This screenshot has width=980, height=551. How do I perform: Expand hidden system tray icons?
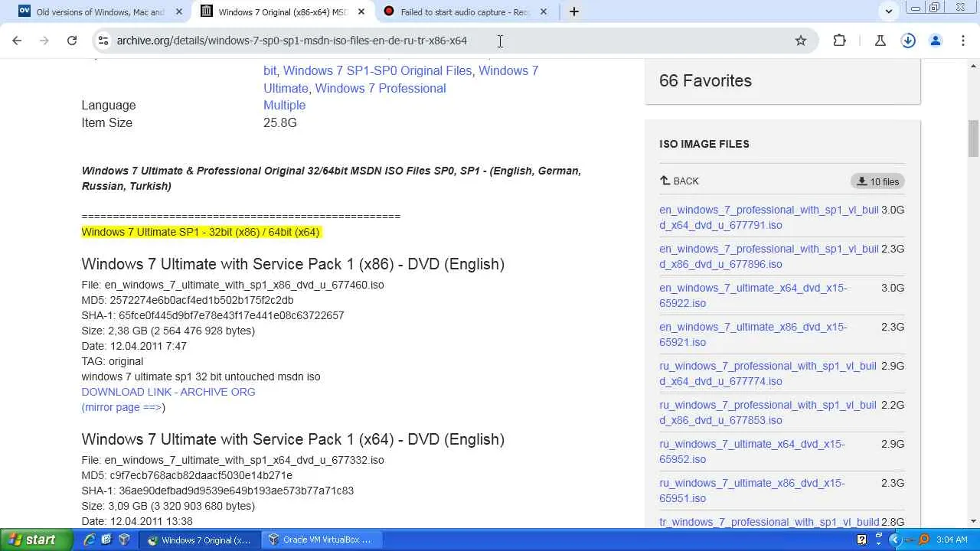coord(894,540)
